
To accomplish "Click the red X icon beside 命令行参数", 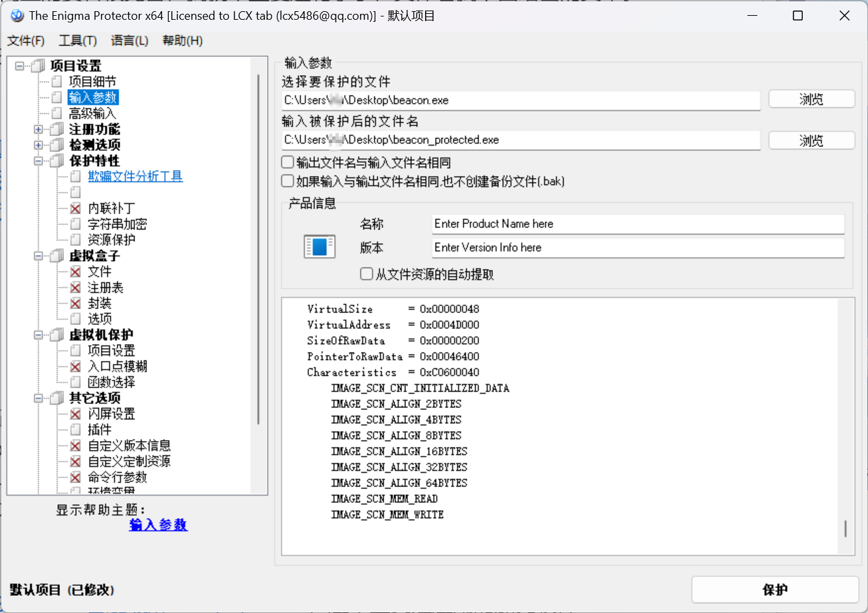I will pos(76,477).
